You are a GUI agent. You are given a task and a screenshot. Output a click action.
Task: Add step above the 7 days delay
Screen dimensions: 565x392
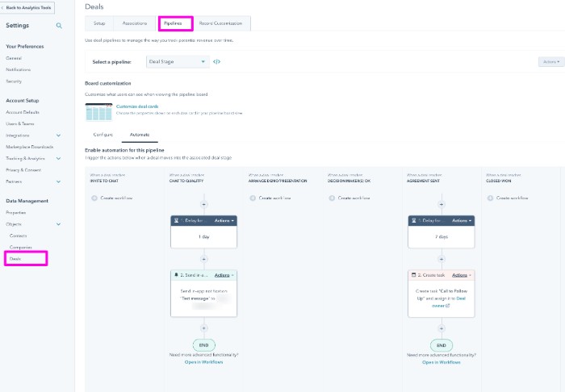click(442, 204)
